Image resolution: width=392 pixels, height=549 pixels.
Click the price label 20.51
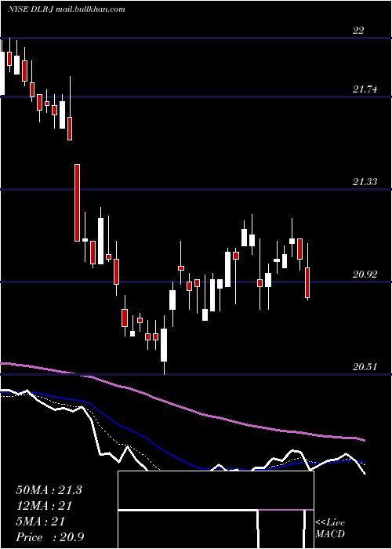(365, 367)
